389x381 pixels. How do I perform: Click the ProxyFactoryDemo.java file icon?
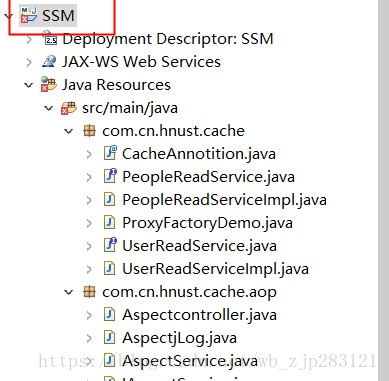[109, 222]
